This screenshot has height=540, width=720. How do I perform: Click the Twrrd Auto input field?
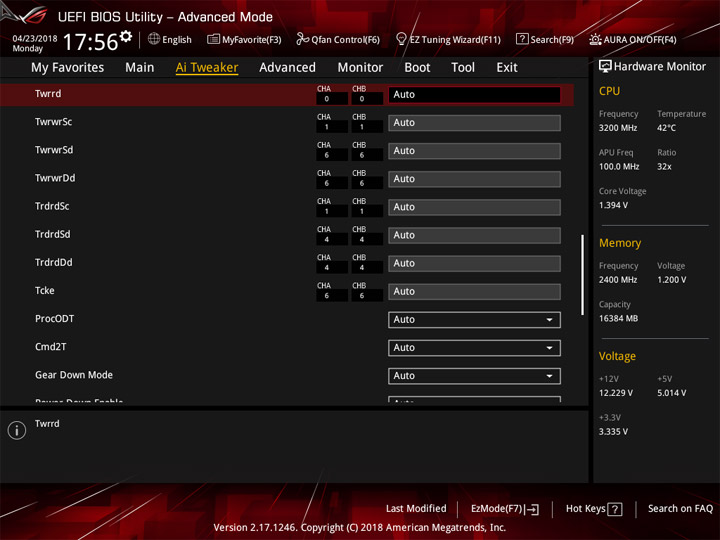[x=474, y=95]
